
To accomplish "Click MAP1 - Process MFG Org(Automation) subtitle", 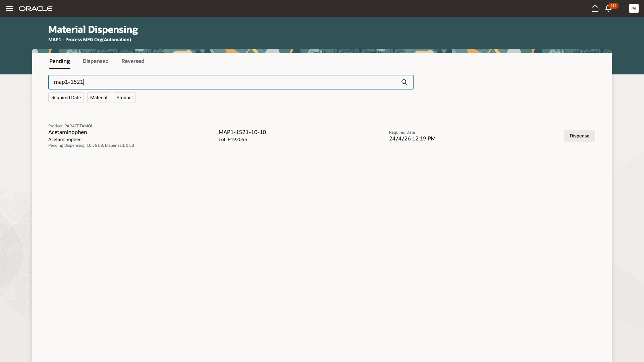I will point(90,40).
